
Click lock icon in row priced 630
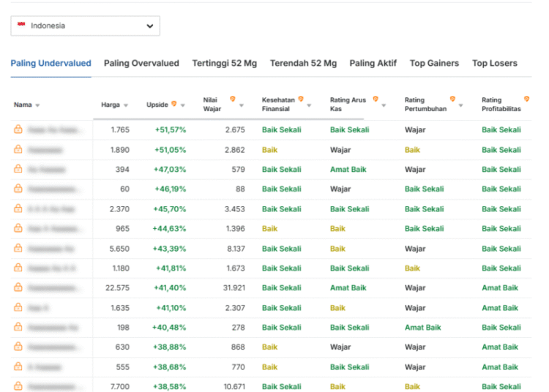(18, 347)
